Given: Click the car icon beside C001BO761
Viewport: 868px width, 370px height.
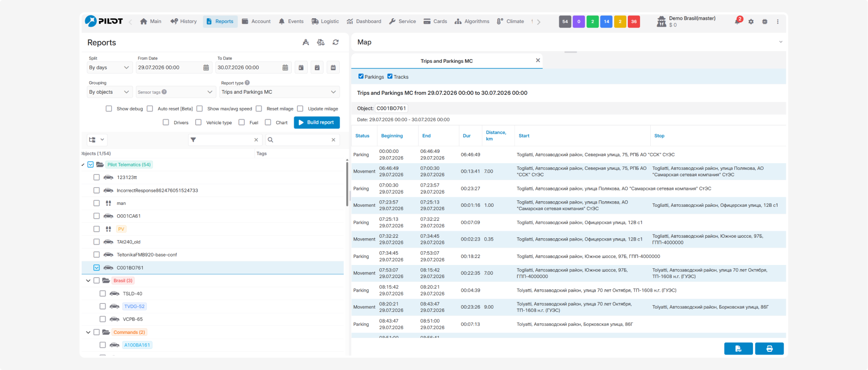Looking at the screenshot, I should point(108,268).
